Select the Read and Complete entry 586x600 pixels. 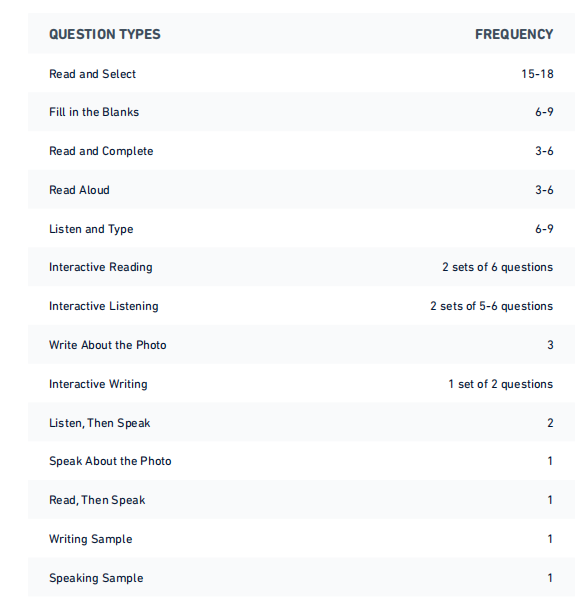click(x=101, y=151)
